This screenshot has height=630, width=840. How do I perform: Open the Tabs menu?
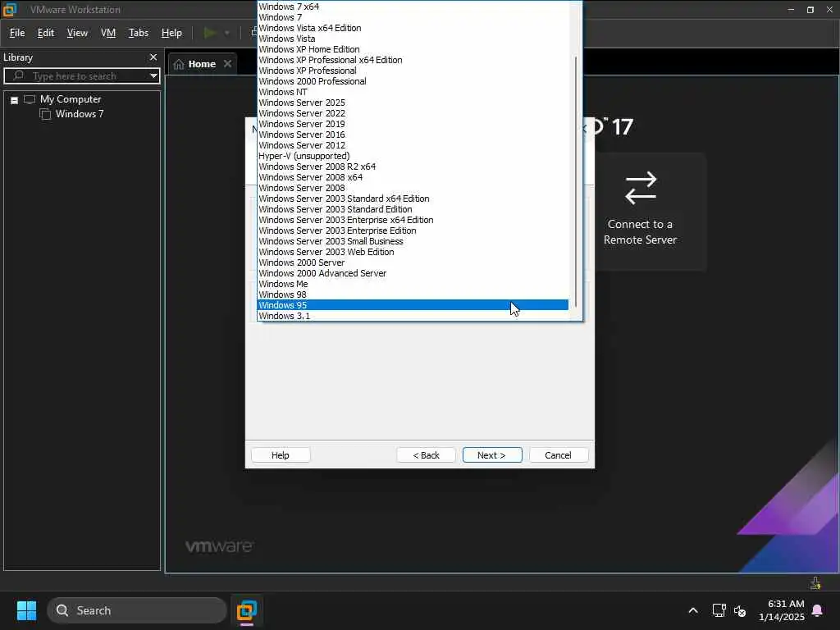(x=138, y=33)
